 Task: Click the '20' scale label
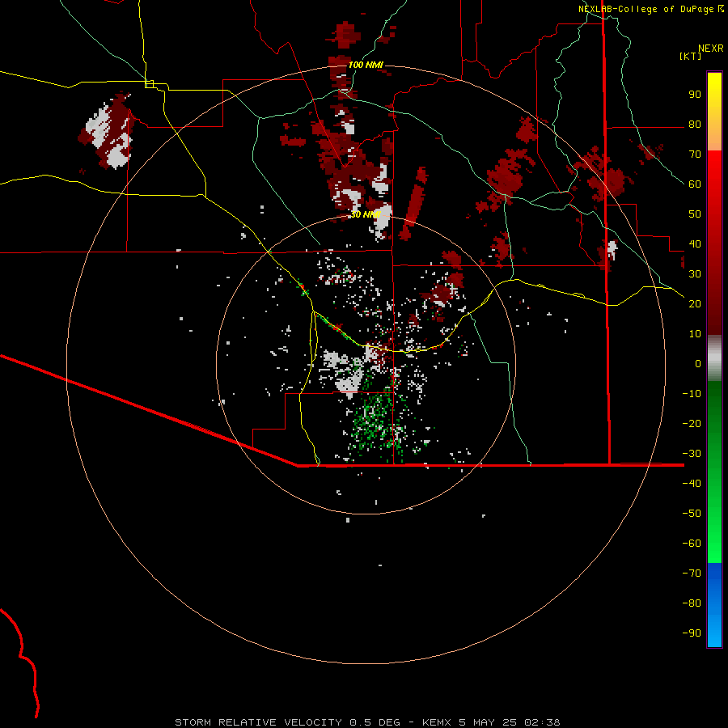click(x=695, y=304)
